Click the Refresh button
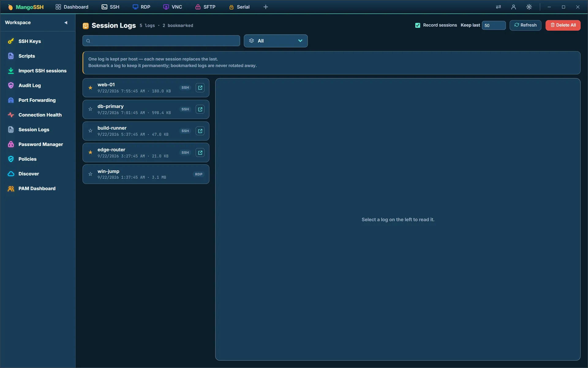The width and height of the screenshot is (588, 368). tap(525, 25)
